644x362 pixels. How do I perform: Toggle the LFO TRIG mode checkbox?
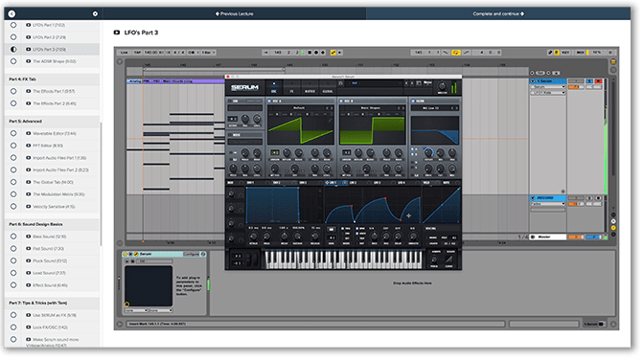click(343, 228)
